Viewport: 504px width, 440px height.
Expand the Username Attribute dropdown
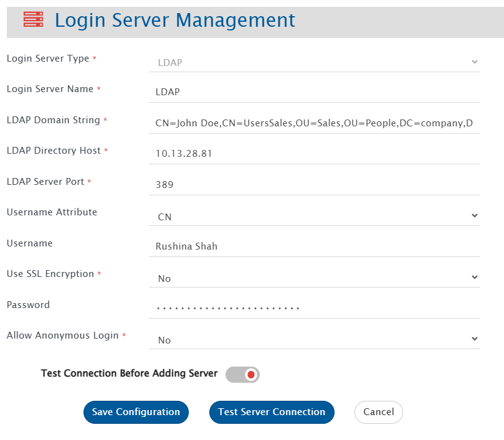315,216
